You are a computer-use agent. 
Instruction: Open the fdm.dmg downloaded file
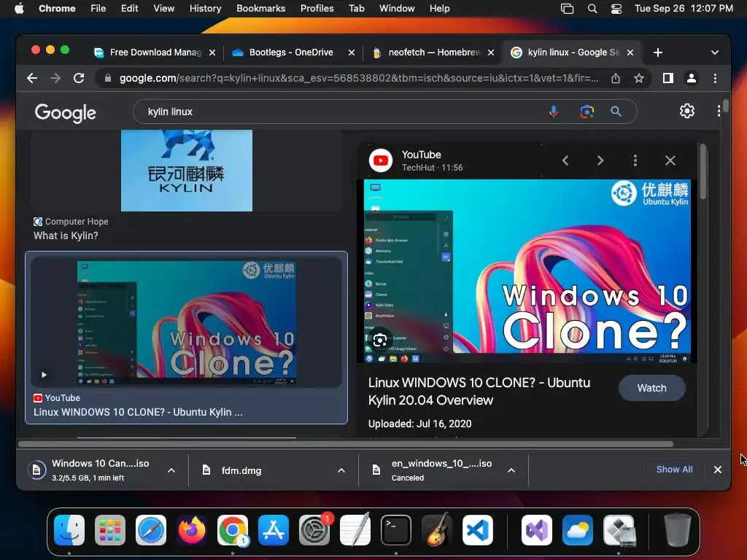[241, 470]
